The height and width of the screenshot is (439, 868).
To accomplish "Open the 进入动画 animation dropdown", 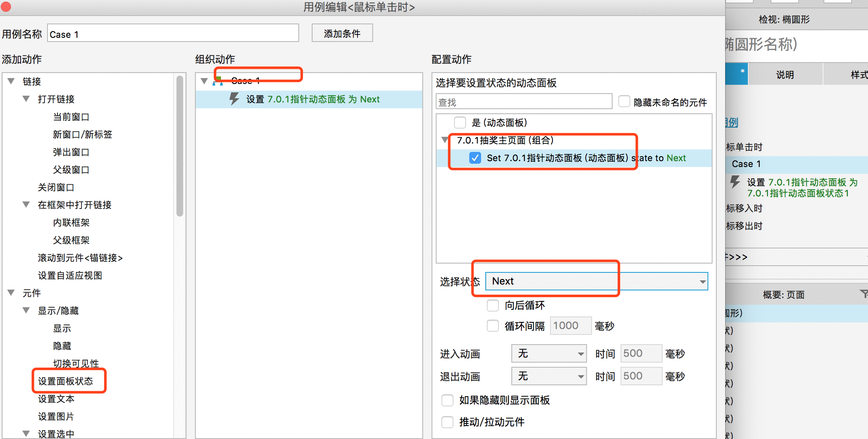I will [549, 353].
